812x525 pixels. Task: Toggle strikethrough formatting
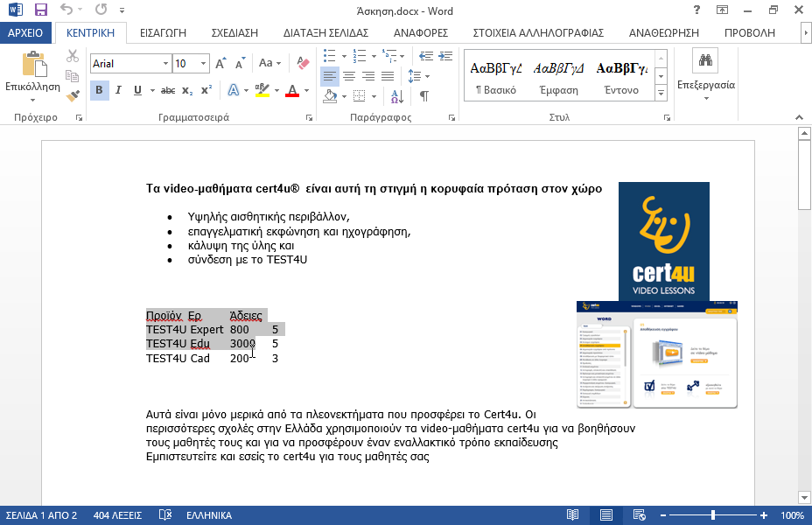168,90
